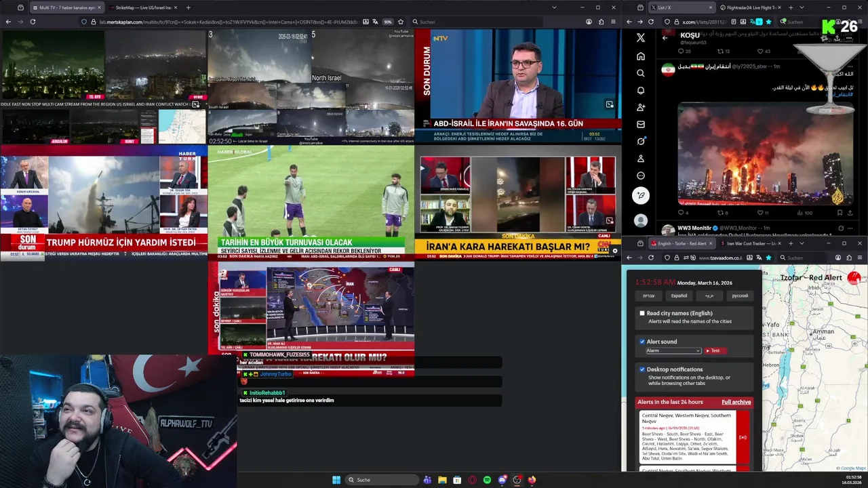Enable Read city names checkbox
This screenshot has height=488, width=868.
(x=642, y=313)
